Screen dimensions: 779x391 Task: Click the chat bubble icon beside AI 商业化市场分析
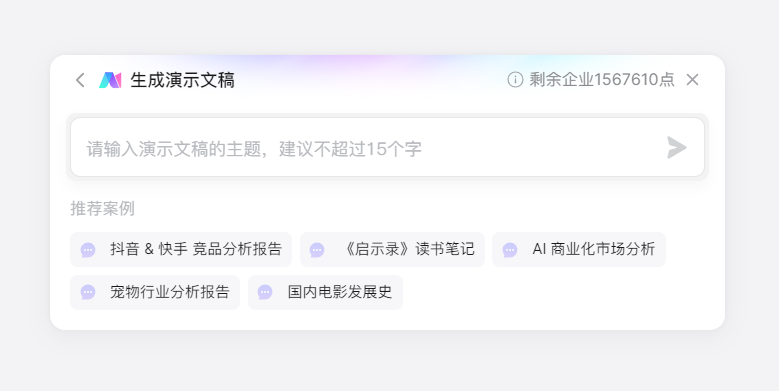point(510,250)
